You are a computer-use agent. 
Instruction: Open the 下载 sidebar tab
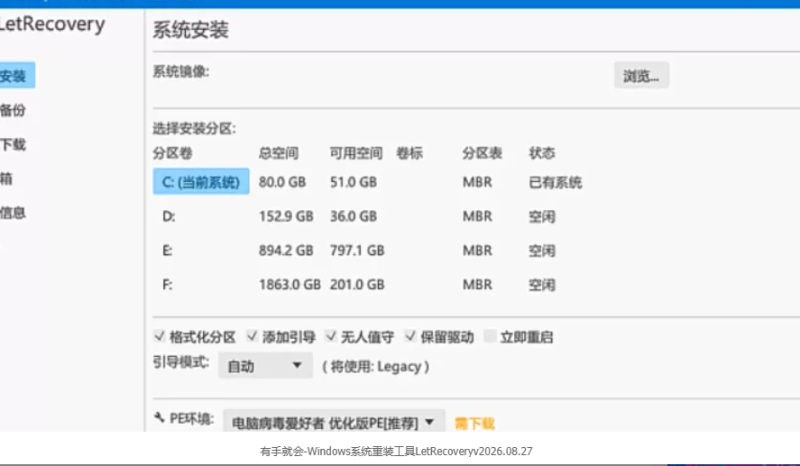[13, 145]
